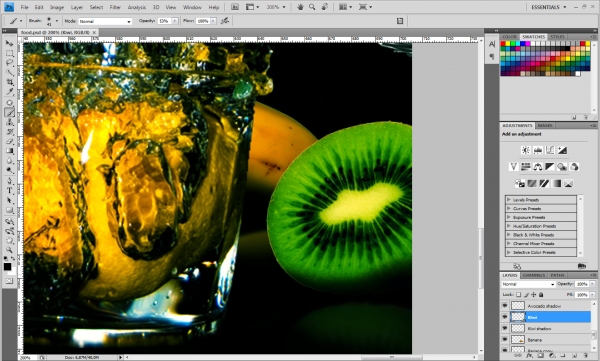The height and width of the screenshot is (361, 600).
Task: Click the foreground color swatch
Action: point(7,266)
